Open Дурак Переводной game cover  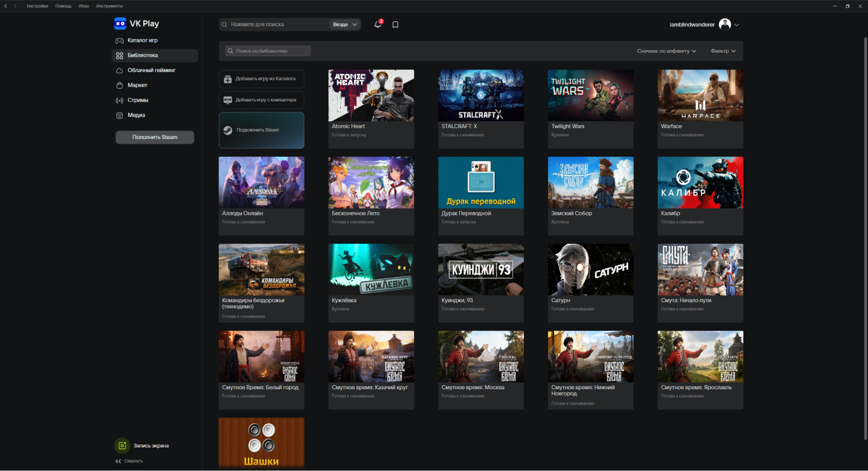click(x=481, y=182)
